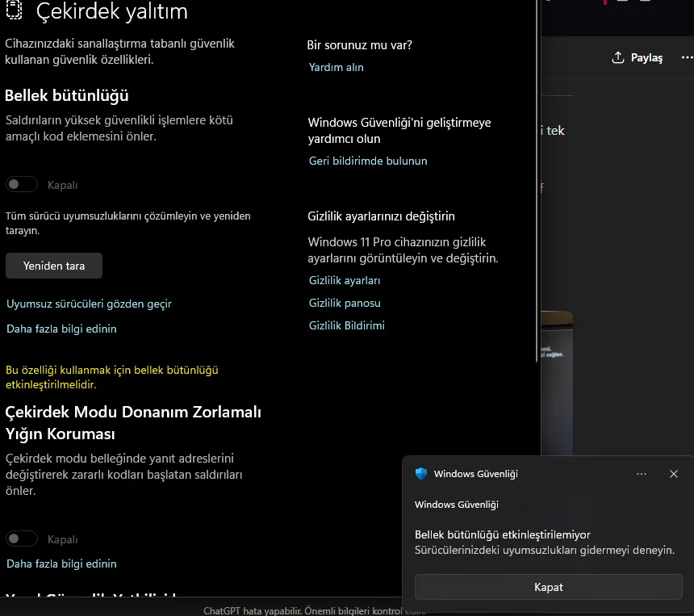Open Daha fazla bilgi edinin under Bellek bütünlüğü
Image resolution: width=694 pixels, height=616 pixels.
point(61,329)
